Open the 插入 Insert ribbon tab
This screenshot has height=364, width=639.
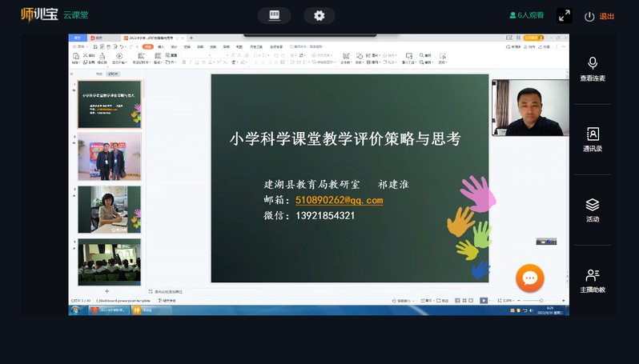click(161, 47)
